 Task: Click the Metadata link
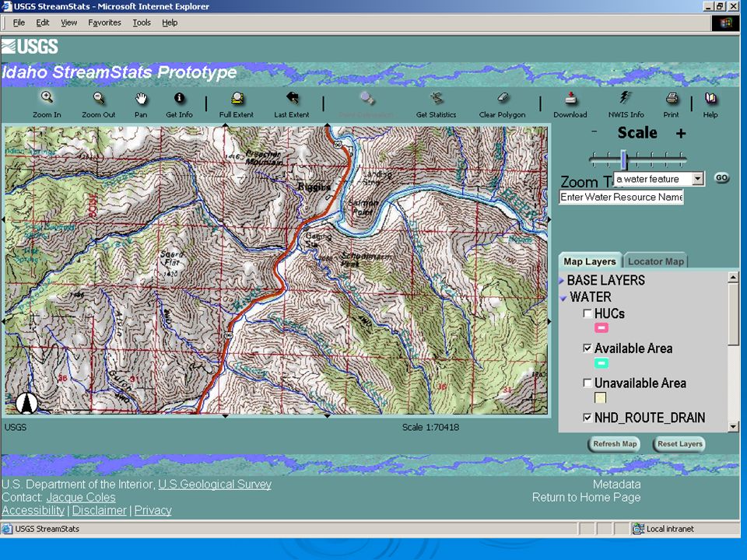pyautogui.click(x=616, y=485)
